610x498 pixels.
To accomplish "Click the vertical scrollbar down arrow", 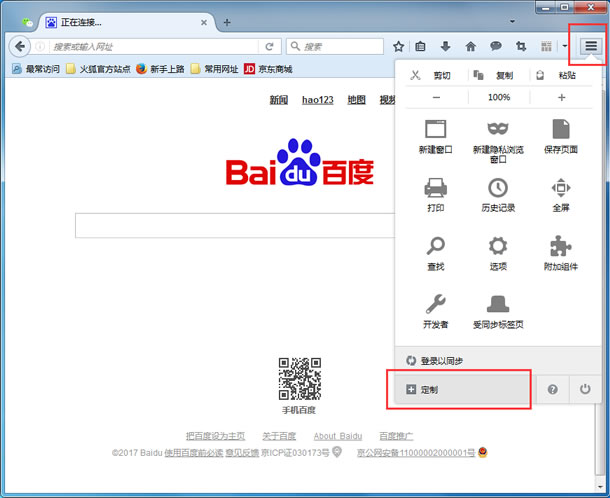I will click(x=599, y=486).
